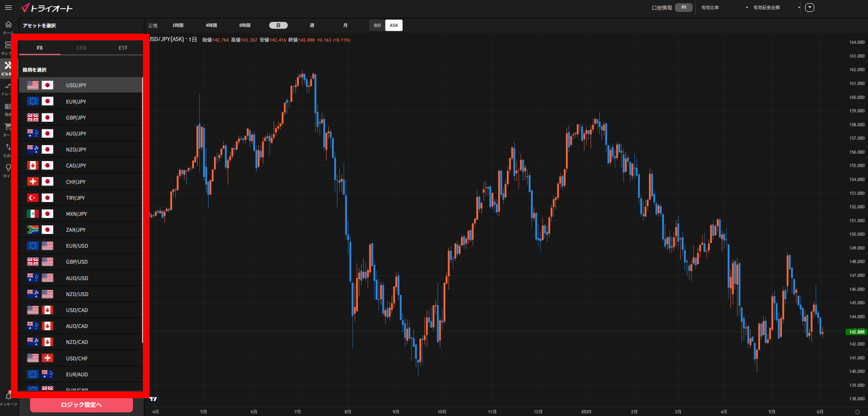Select ZAR/JPY currency pair
The height and width of the screenshot is (416, 868).
click(x=81, y=230)
